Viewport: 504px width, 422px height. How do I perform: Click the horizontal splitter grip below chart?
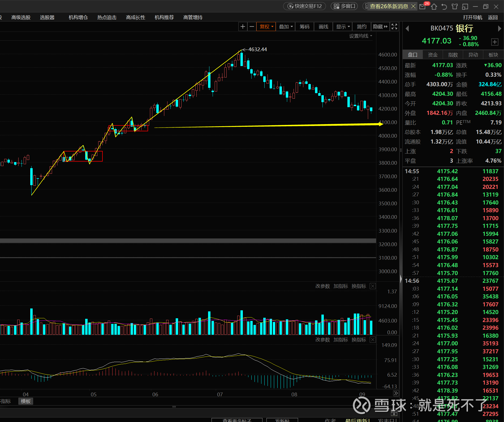[174, 407]
